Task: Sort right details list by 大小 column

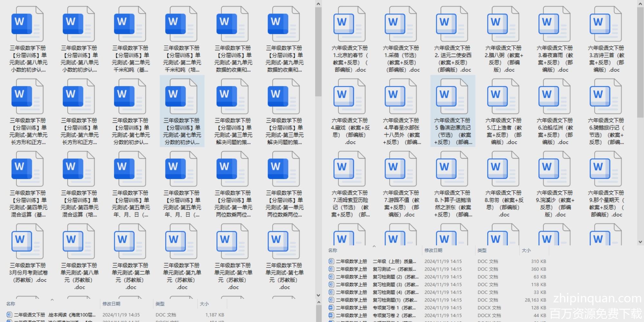Action: [x=526, y=250]
